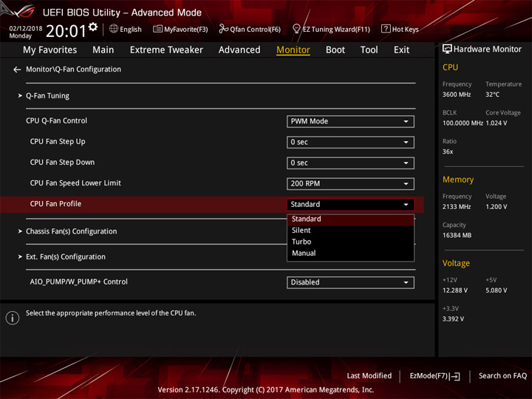This screenshot has height=399, width=532.
Task: Go to the Advanced tab
Action: click(x=239, y=50)
